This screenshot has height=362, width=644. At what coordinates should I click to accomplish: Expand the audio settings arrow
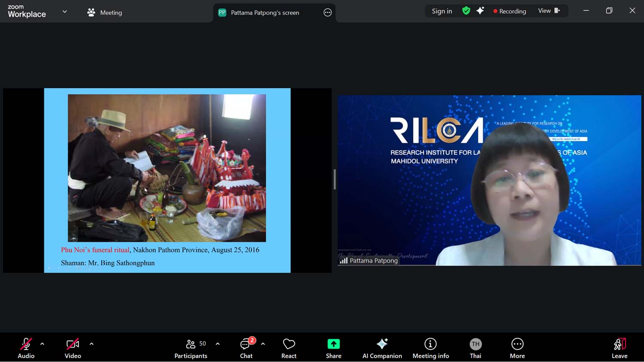42,344
